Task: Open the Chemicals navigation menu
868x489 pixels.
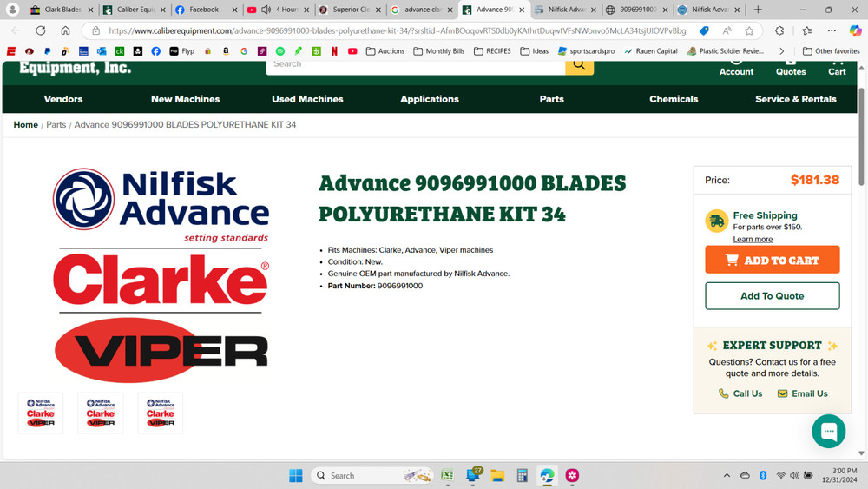Action: click(x=674, y=99)
